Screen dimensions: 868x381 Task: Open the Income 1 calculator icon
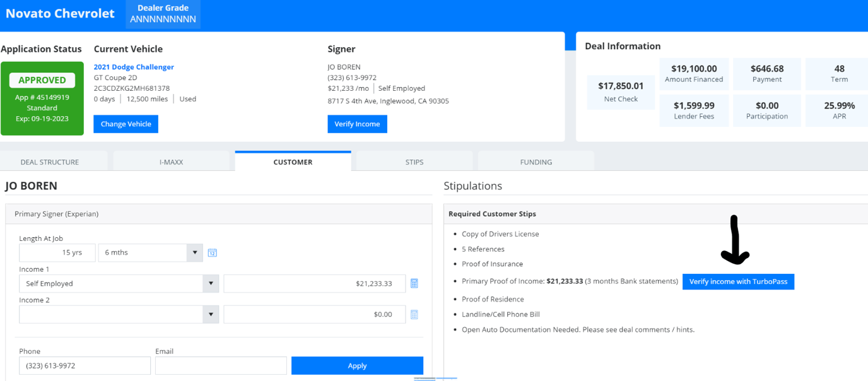[414, 283]
